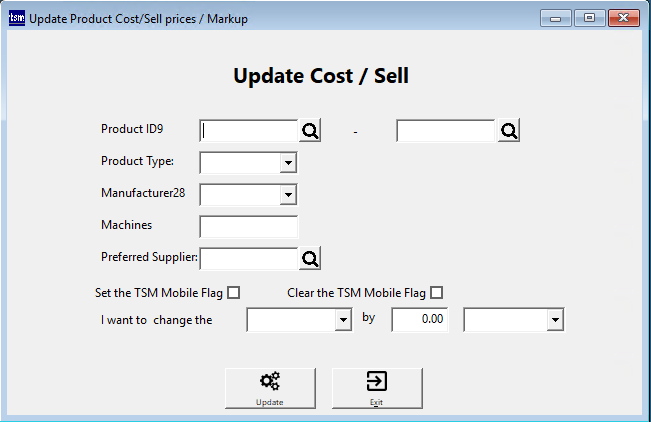The image size is (651, 422).
Task: Focus the first Product ID text field
Action: click(249, 131)
